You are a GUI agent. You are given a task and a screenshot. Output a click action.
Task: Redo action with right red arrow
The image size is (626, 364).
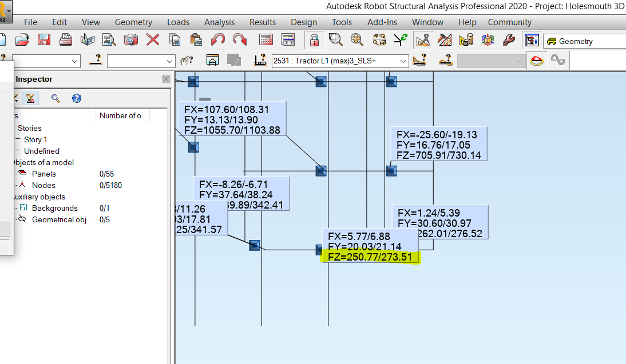240,40
